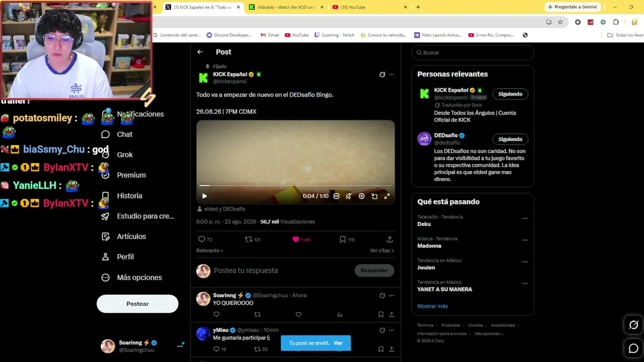Open options for the Jwulen trend
This screenshot has width=644, height=362.
tap(525, 262)
